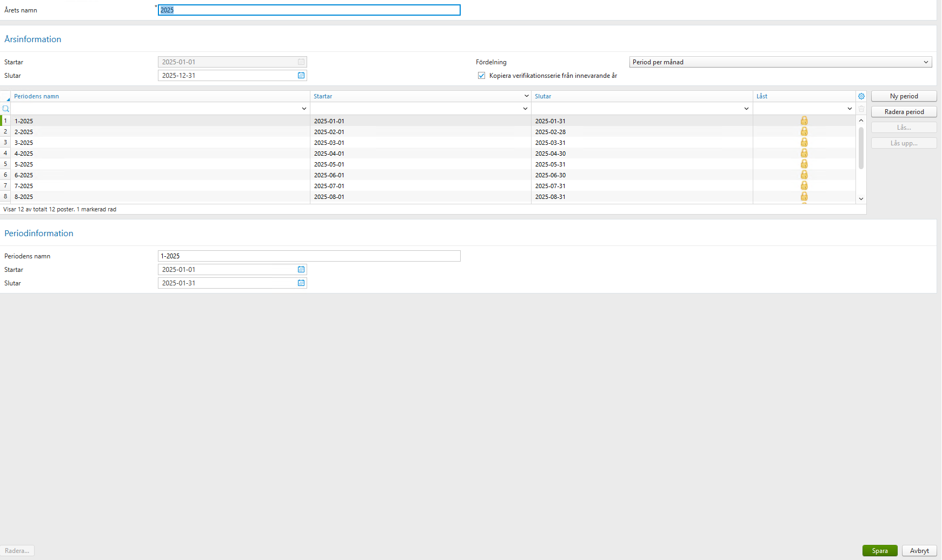Open the column settings gear icon
This screenshot has height=560, width=942.
(861, 96)
